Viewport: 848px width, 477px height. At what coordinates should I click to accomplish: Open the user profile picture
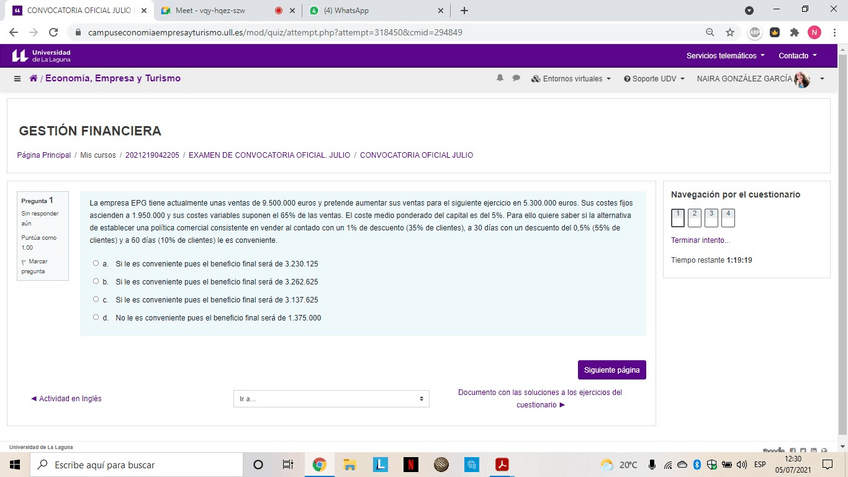pos(802,79)
